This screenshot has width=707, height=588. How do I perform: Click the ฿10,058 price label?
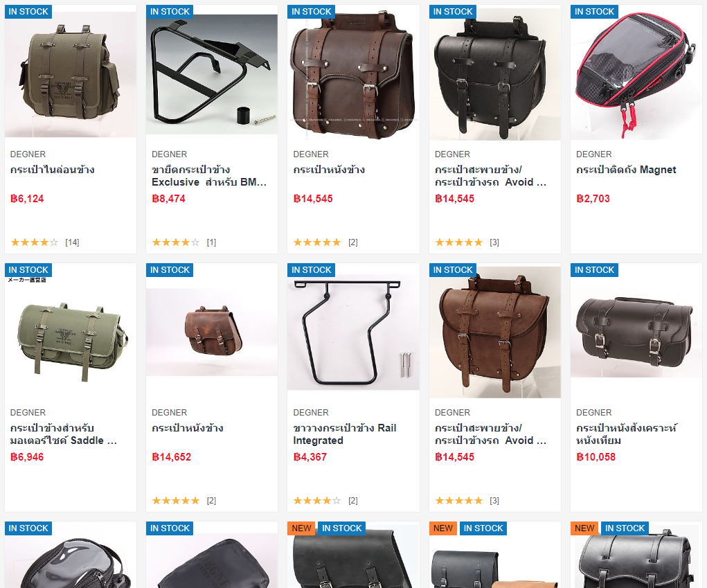(596, 457)
